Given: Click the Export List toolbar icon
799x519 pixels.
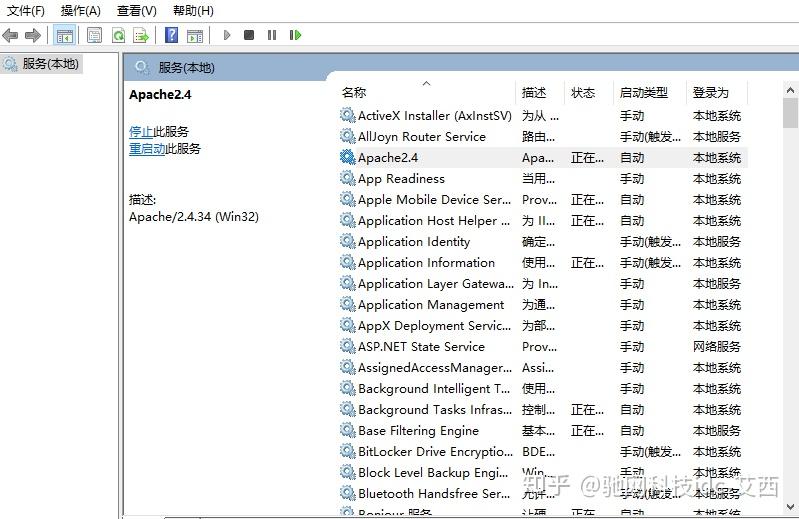Looking at the screenshot, I should (141, 35).
